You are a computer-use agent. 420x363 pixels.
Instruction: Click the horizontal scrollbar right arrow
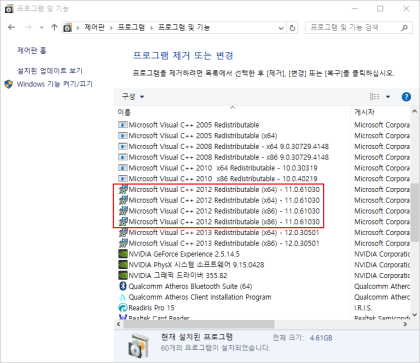[x=406, y=324]
